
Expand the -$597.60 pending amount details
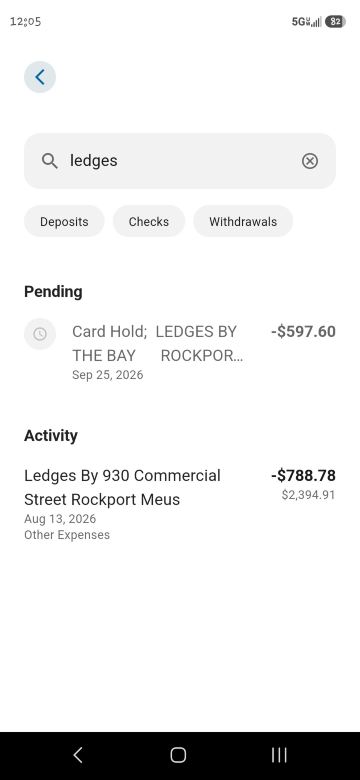[x=303, y=331]
